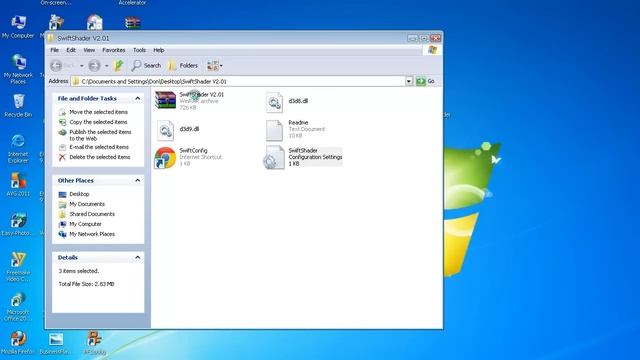This screenshot has width=640, height=360.
Task: Open the File menu
Action: coord(54,50)
